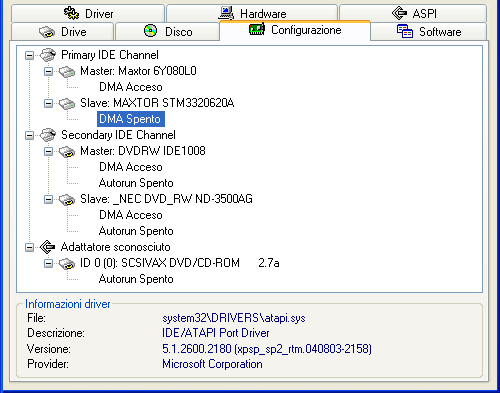
Task: Collapse the Slave: MAXTOR STM3320620A node
Action: (x=48, y=103)
